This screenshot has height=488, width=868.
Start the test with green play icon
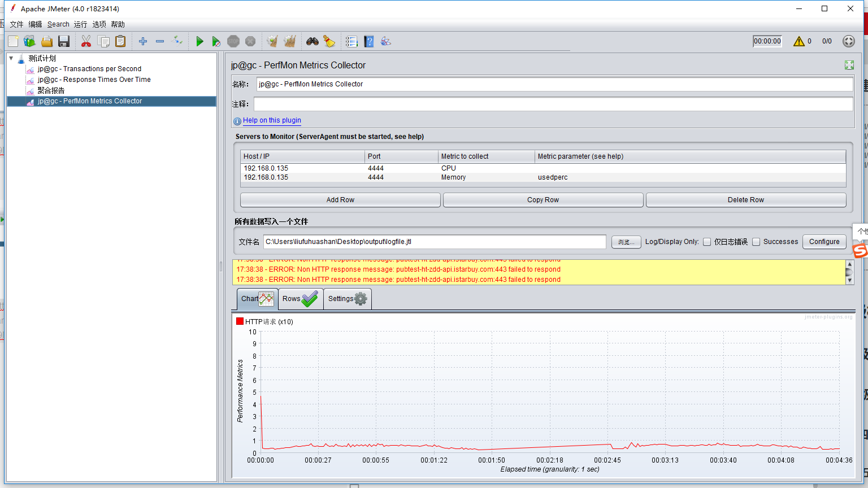pyautogui.click(x=199, y=41)
